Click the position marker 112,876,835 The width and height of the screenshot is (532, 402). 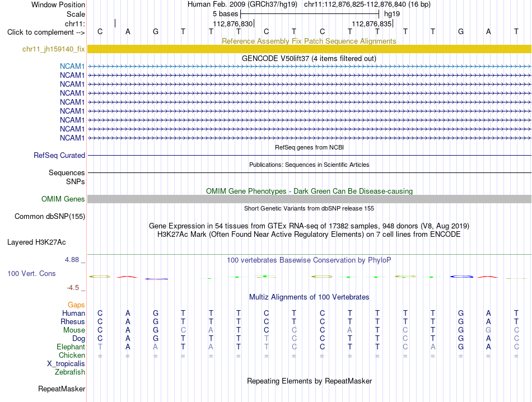pos(371,24)
